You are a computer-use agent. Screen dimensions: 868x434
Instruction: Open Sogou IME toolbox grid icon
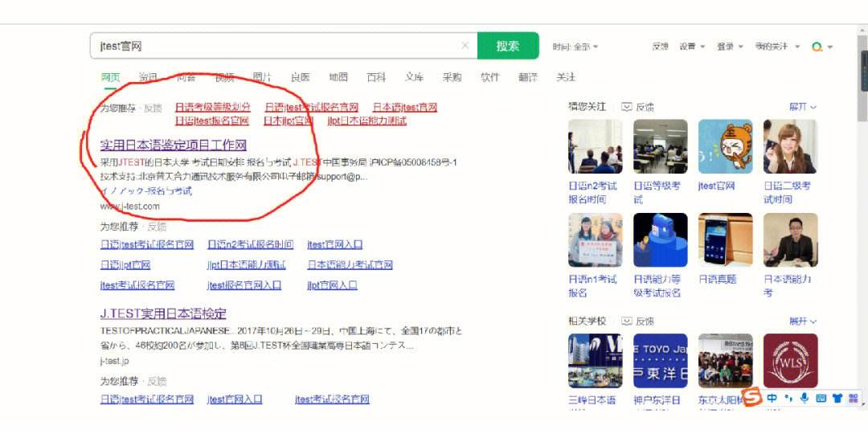853,398
